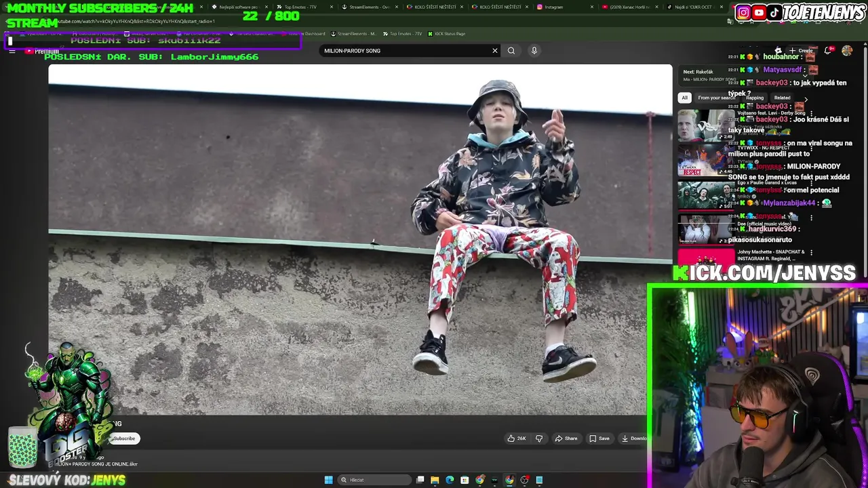Switch to the Nejlepší software browser tab
The width and height of the screenshot is (868, 488).
click(239, 7)
